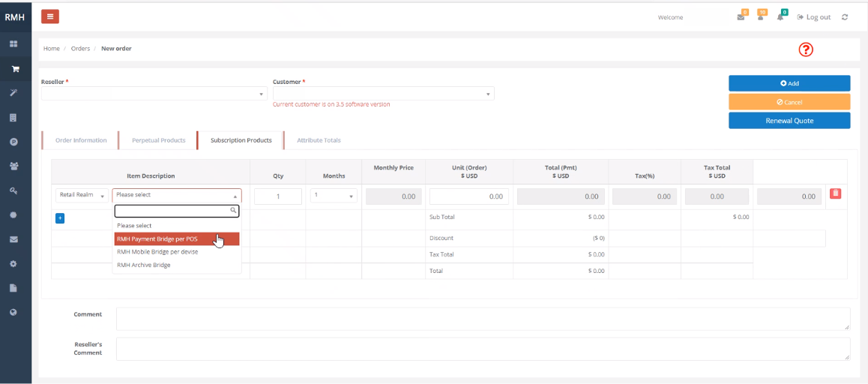Open the users group icon in sidebar
The width and height of the screenshot is (868, 384).
(x=14, y=166)
